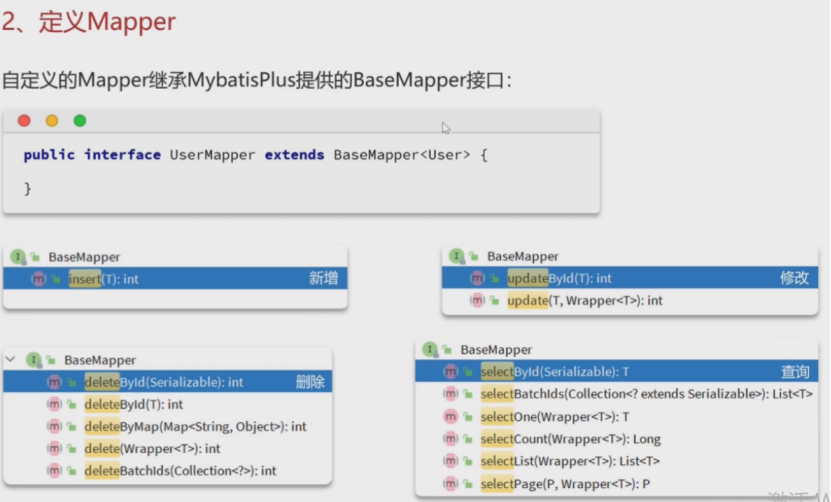
Task: Click the yellow minimize dot of code window
Action: click(52, 121)
